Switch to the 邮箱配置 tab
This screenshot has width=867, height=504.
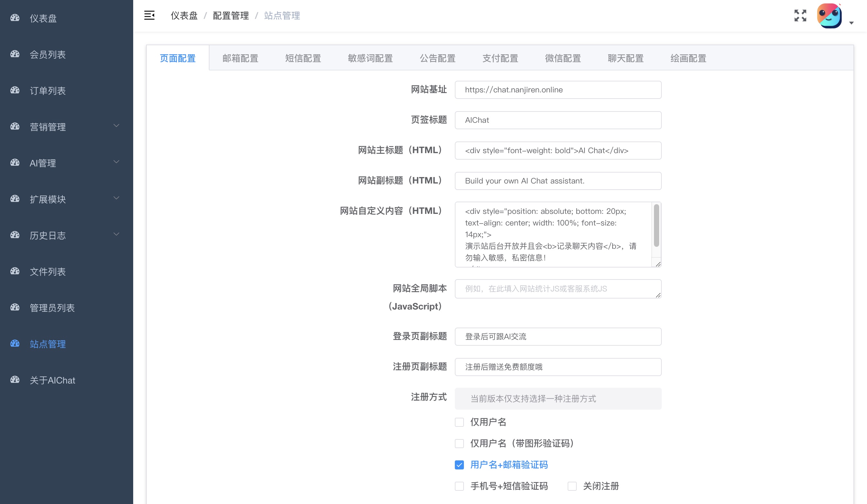(x=240, y=58)
